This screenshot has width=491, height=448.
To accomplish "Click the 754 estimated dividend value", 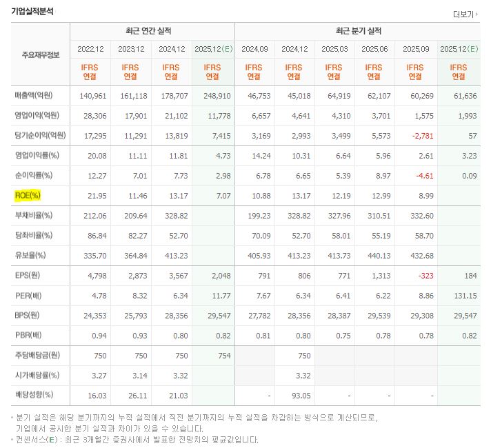I will tap(225, 356).
